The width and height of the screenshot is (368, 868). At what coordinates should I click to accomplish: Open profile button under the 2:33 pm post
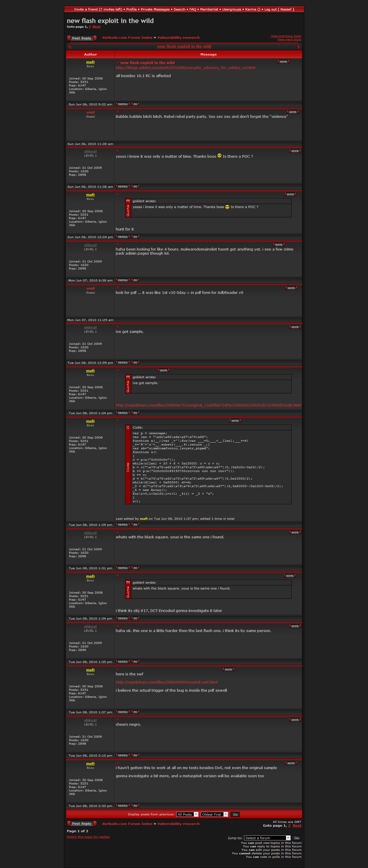tap(123, 806)
